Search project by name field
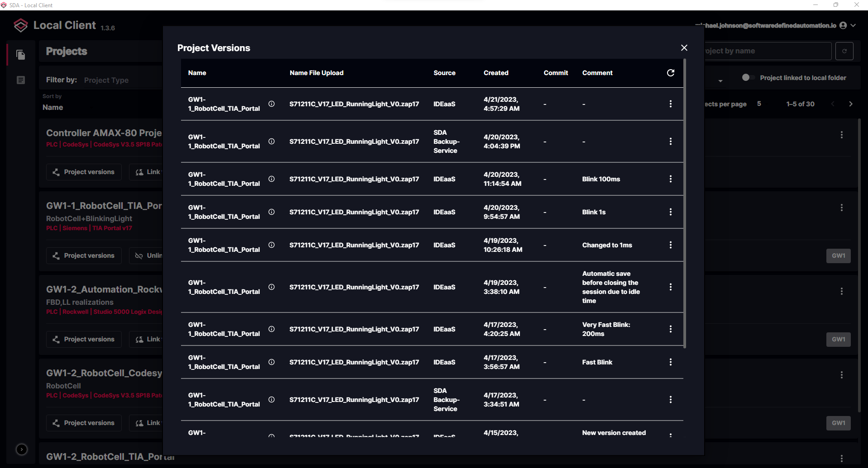 click(x=767, y=51)
